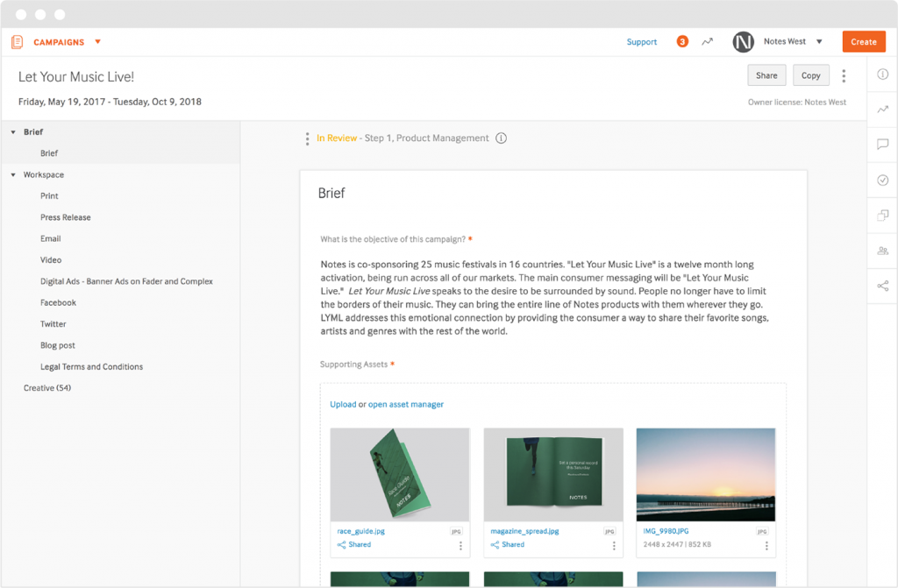The image size is (898, 588).
Task: Click the Share button
Action: (x=766, y=75)
